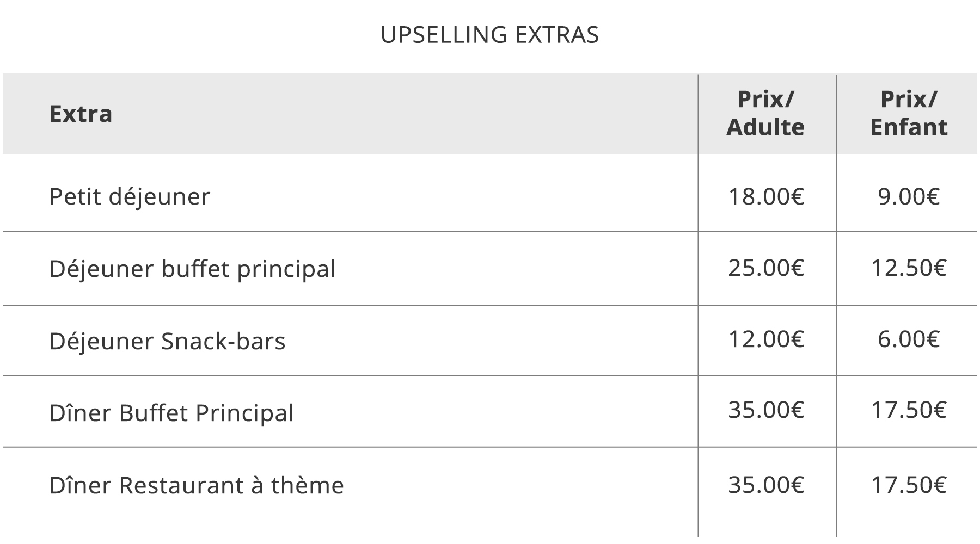Click the 18.00€ adult breakfast price
The image size is (980, 544).
(x=766, y=196)
